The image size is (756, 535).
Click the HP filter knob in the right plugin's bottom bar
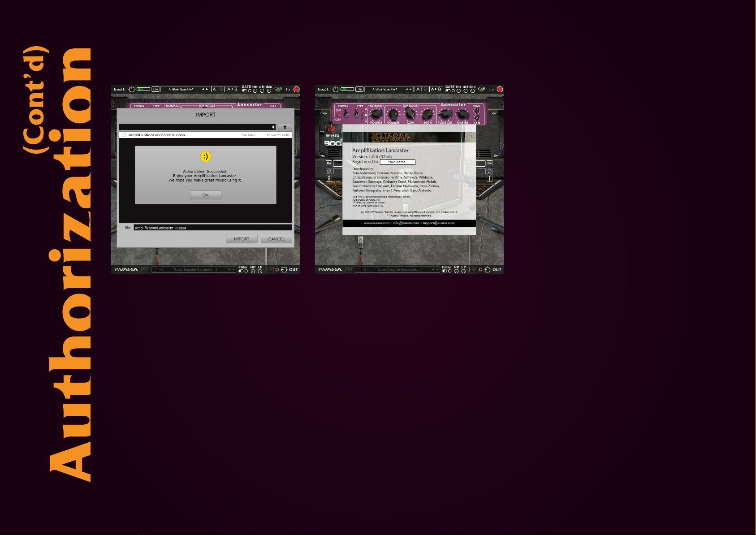[x=457, y=271]
